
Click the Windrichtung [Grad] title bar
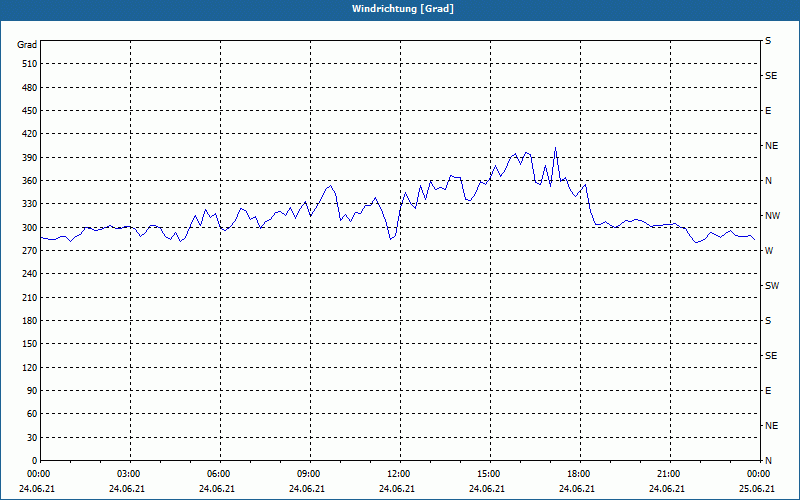pyautogui.click(x=400, y=9)
